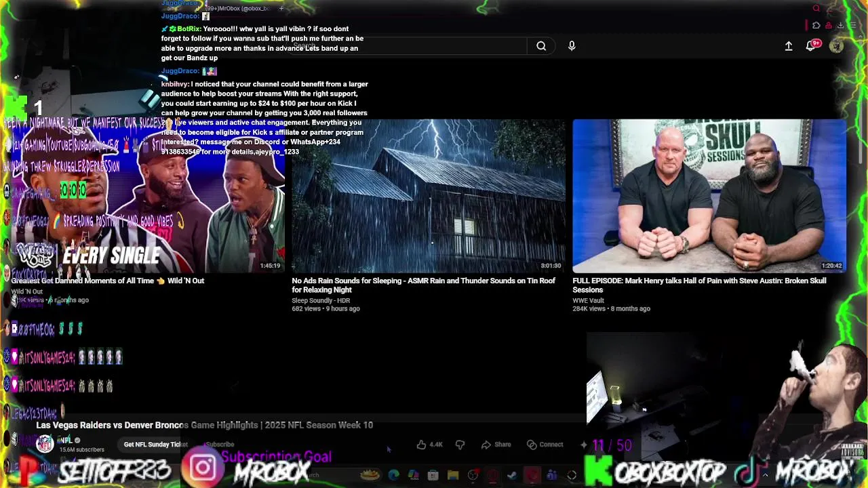The width and height of the screenshot is (868, 488).
Task: Click the 8:01:30 duration badge
Action: pos(551,266)
